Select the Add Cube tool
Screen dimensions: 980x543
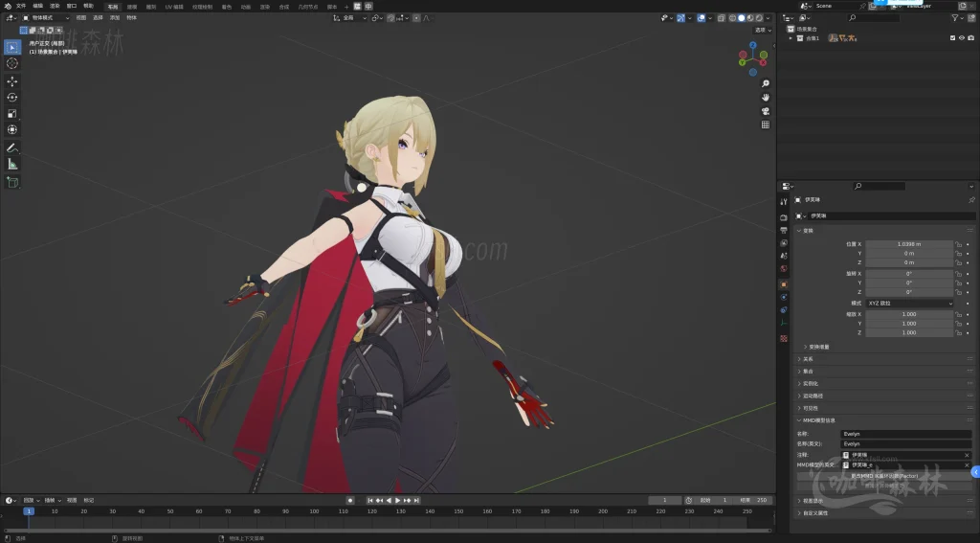click(x=11, y=182)
